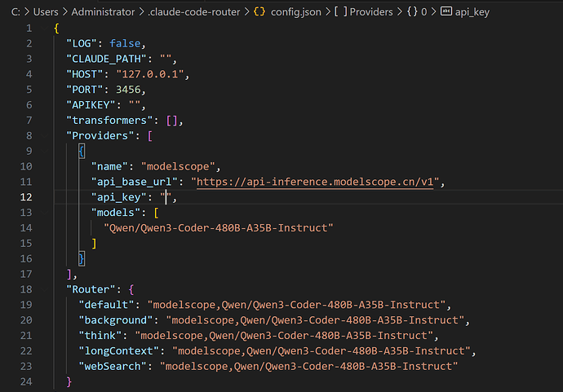The image size is (563, 392).
Task: Click line number 7 in the gutter
Action: pos(29,121)
